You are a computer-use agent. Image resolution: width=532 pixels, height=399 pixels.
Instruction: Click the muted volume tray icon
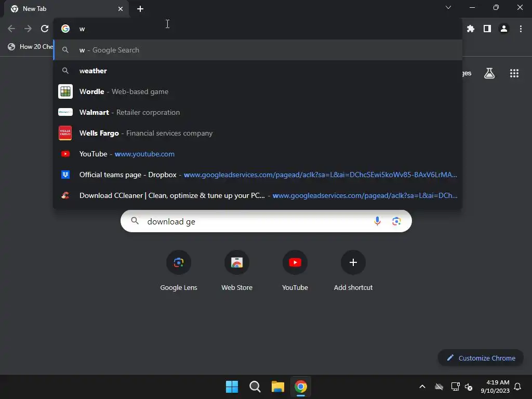(x=469, y=387)
